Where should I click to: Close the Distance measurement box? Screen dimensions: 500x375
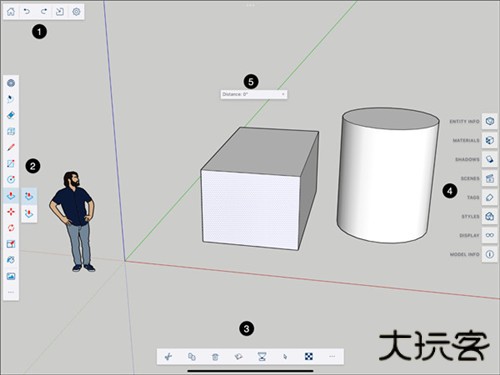(283, 94)
